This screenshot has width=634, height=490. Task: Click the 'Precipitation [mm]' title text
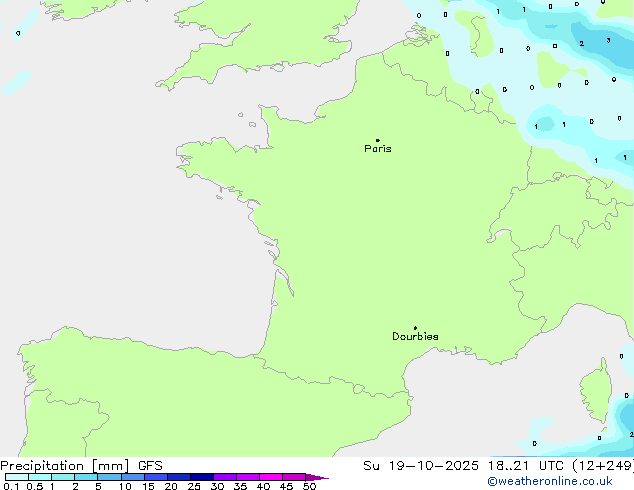pos(64,466)
